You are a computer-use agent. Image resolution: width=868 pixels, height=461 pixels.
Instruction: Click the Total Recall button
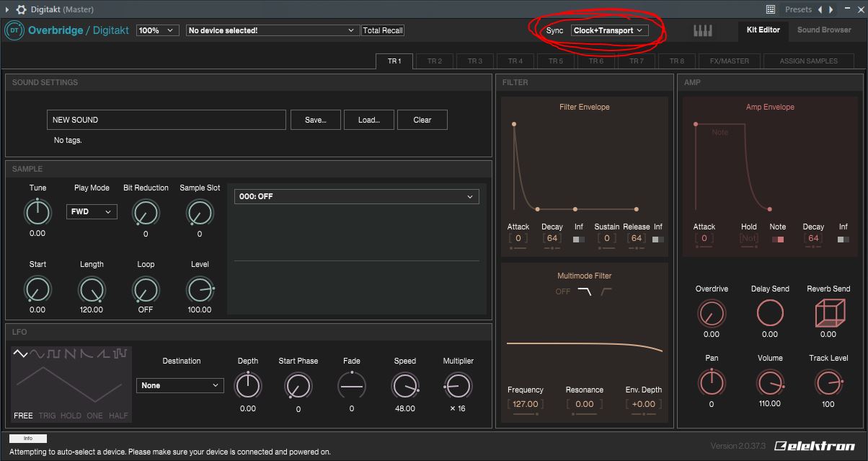[383, 30]
